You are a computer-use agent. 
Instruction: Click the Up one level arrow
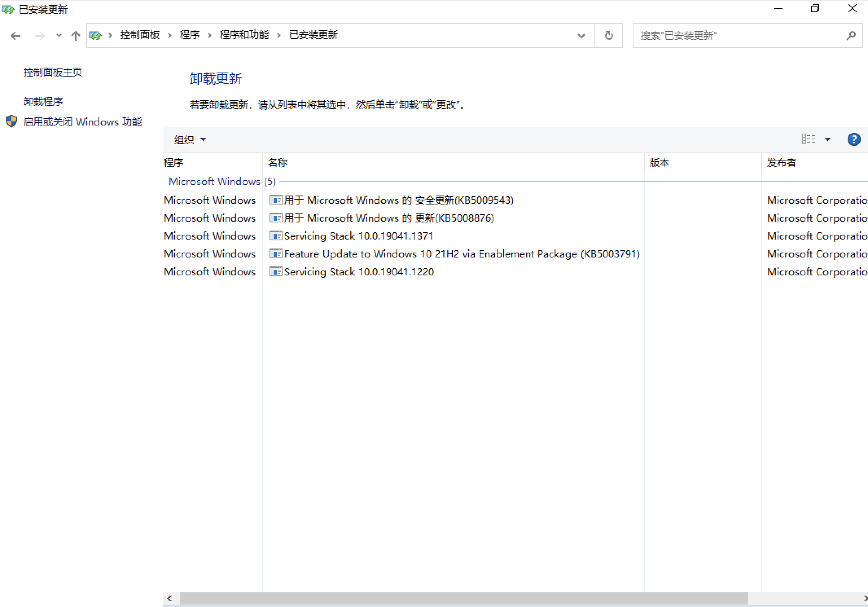tap(75, 36)
